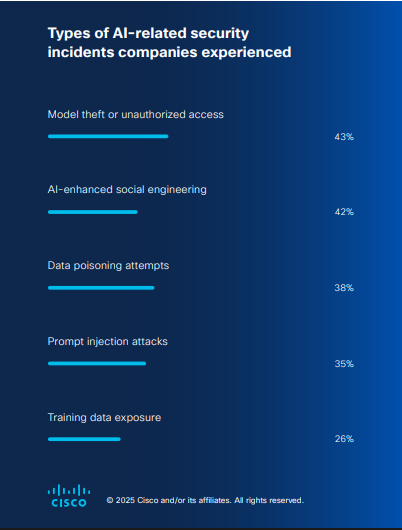This screenshot has height=530, width=402.
Task: Click the 2025 Cisco copyright notice
Action: (205, 500)
